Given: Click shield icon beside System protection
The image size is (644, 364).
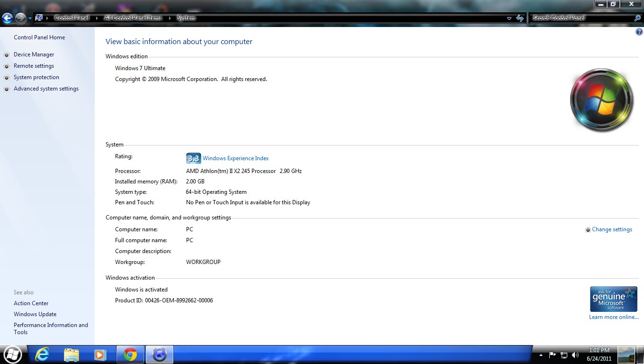Looking at the screenshot, I should [7, 78].
